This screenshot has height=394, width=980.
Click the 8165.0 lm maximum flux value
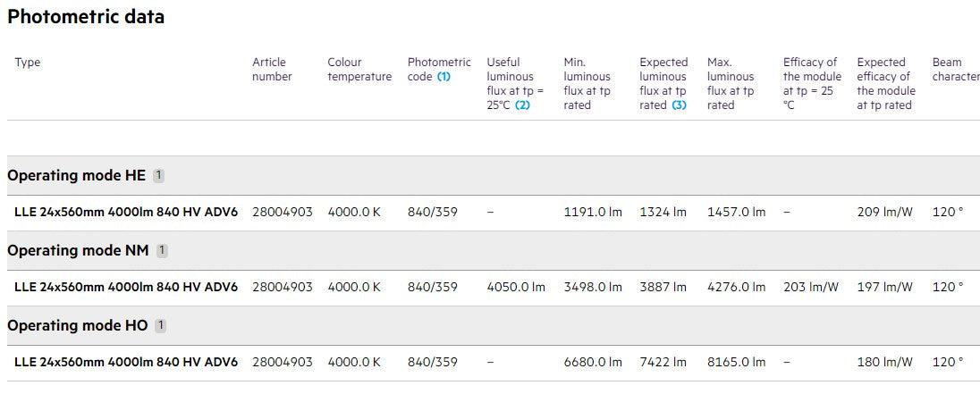click(736, 362)
